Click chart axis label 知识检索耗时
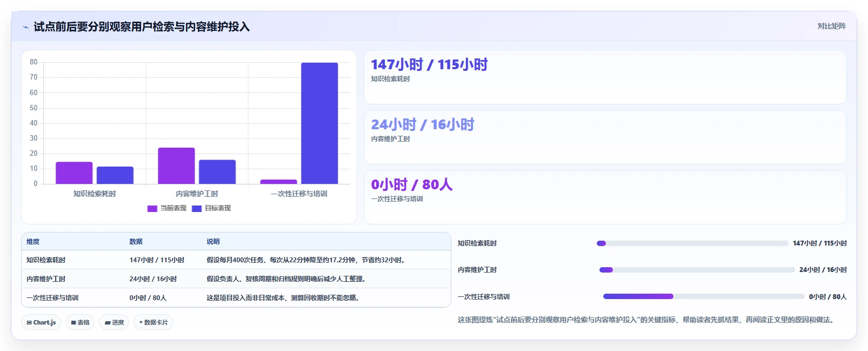868x351 pixels. (95, 194)
